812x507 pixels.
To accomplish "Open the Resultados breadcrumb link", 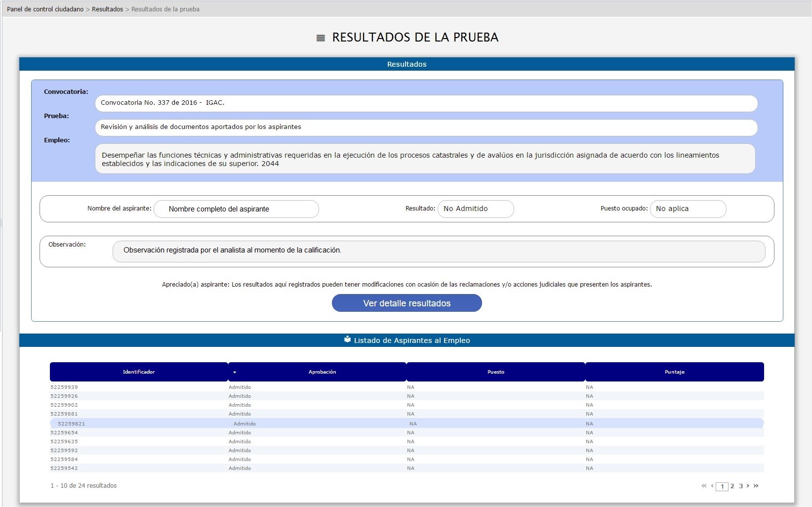I will 107,9.
